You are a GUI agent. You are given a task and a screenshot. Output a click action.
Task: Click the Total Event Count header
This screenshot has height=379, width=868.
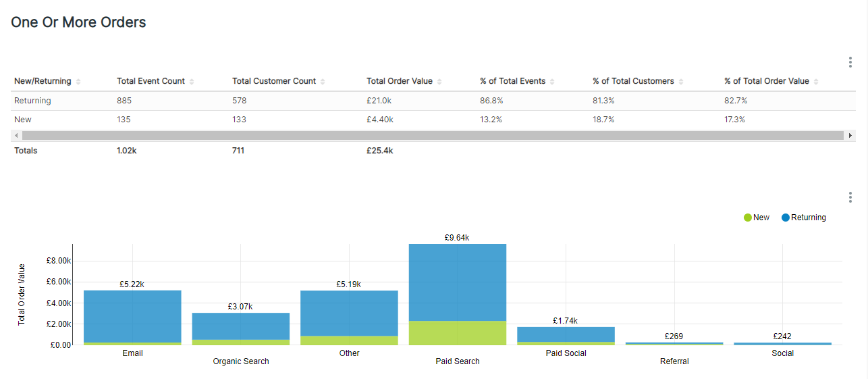coord(151,81)
